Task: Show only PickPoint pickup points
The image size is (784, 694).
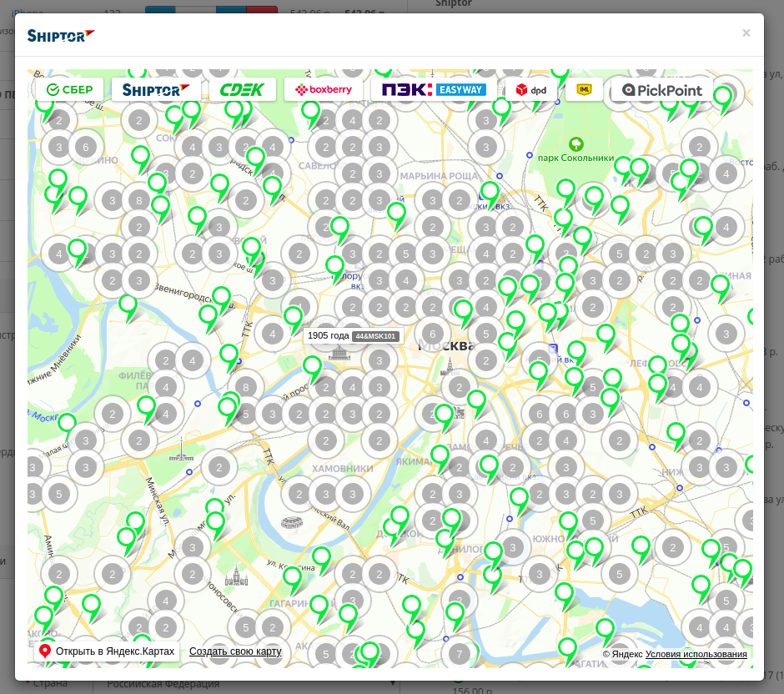Action: 662,90
